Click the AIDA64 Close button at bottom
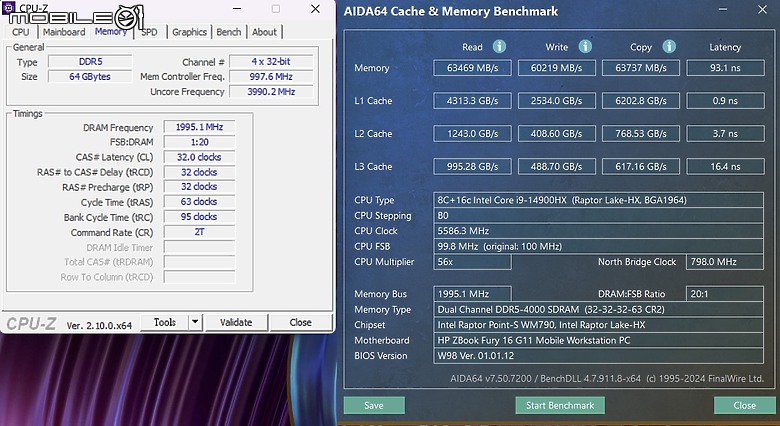The image size is (780, 426). click(x=744, y=405)
